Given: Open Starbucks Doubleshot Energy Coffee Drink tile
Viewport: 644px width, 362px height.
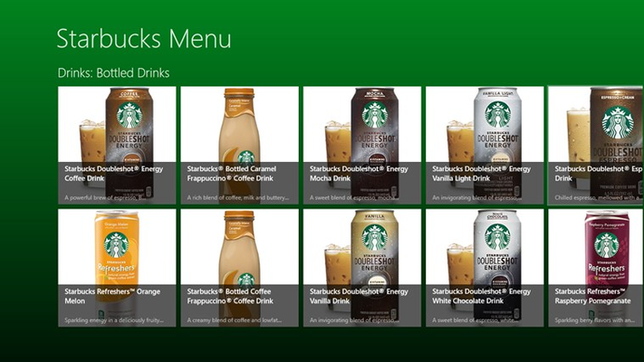Looking at the screenshot, I should click(x=117, y=146).
